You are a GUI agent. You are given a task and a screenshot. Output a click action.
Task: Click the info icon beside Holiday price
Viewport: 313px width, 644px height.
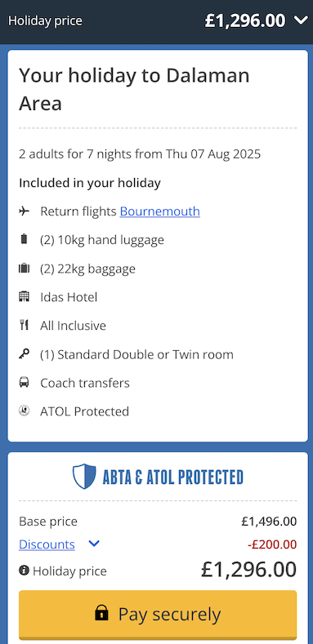tap(24, 570)
